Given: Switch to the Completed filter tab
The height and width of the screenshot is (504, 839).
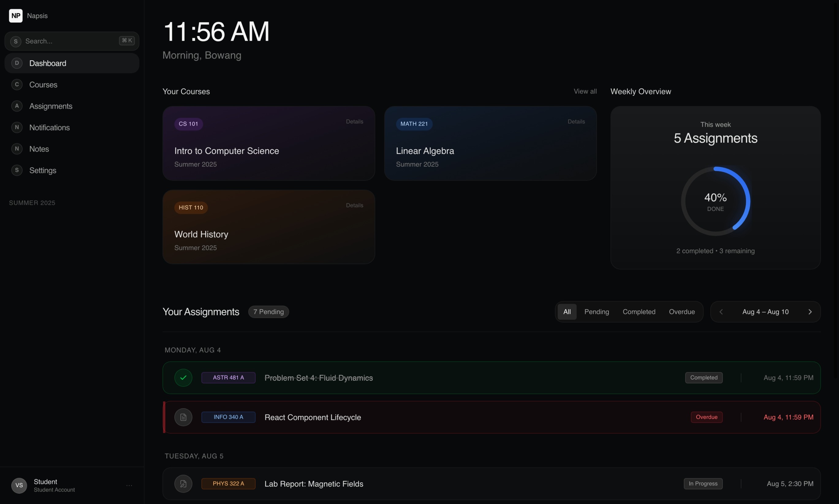Looking at the screenshot, I should point(639,311).
